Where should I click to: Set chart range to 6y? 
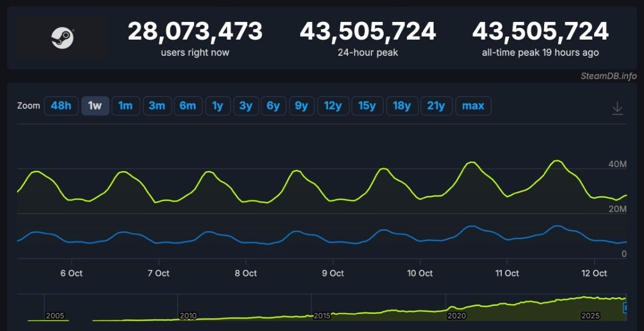pos(274,106)
